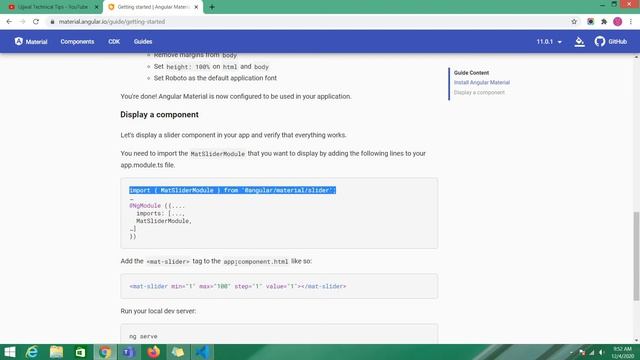640x360 pixels.
Task: Click the Display a component heading
Action: (160, 115)
